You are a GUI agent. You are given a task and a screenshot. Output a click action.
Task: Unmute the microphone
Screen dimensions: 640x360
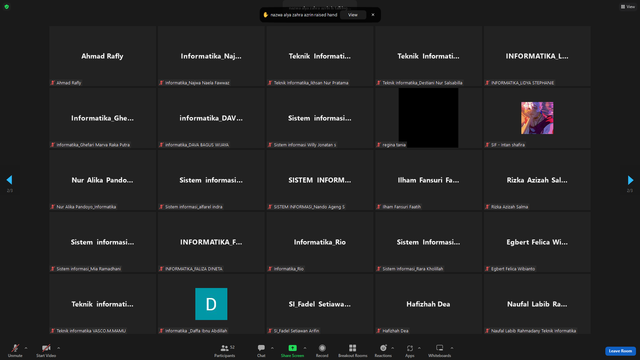click(15, 350)
